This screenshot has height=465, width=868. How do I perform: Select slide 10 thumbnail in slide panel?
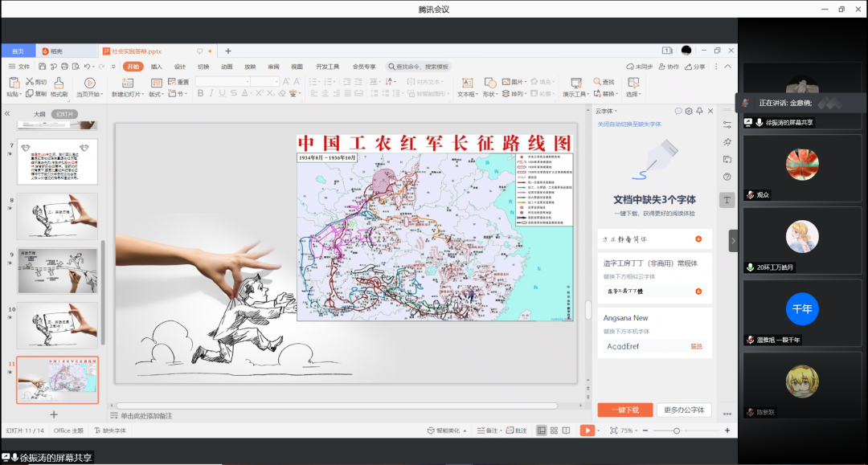click(57, 325)
